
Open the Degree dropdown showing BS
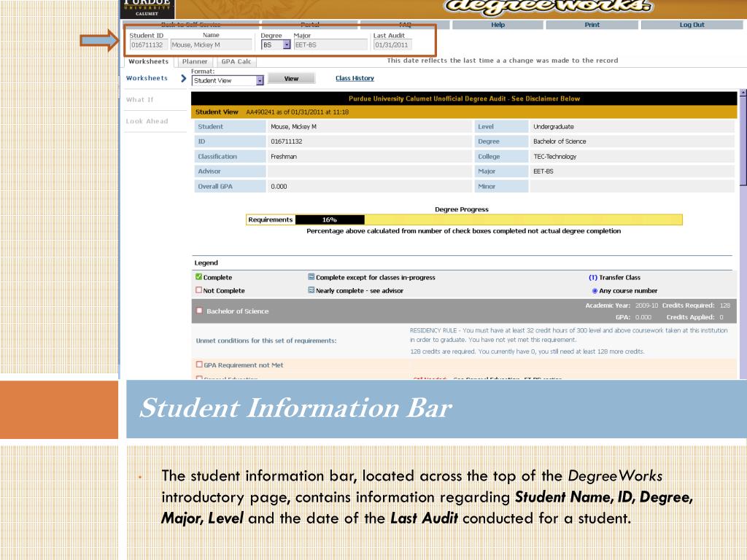tap(276, 44)
